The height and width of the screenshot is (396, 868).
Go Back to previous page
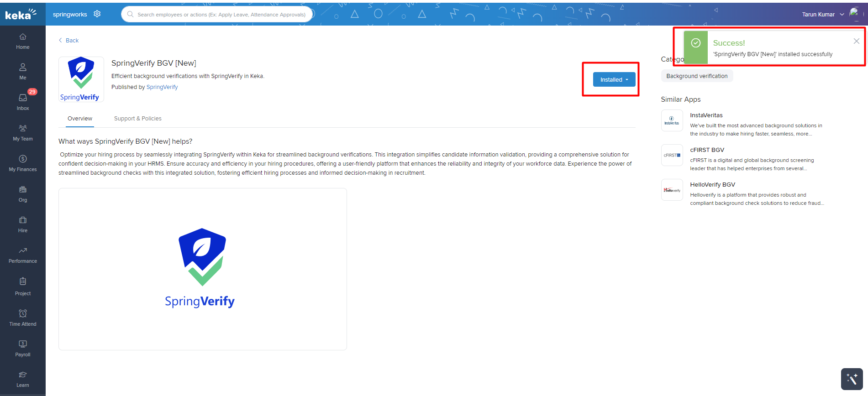[69, 41]
